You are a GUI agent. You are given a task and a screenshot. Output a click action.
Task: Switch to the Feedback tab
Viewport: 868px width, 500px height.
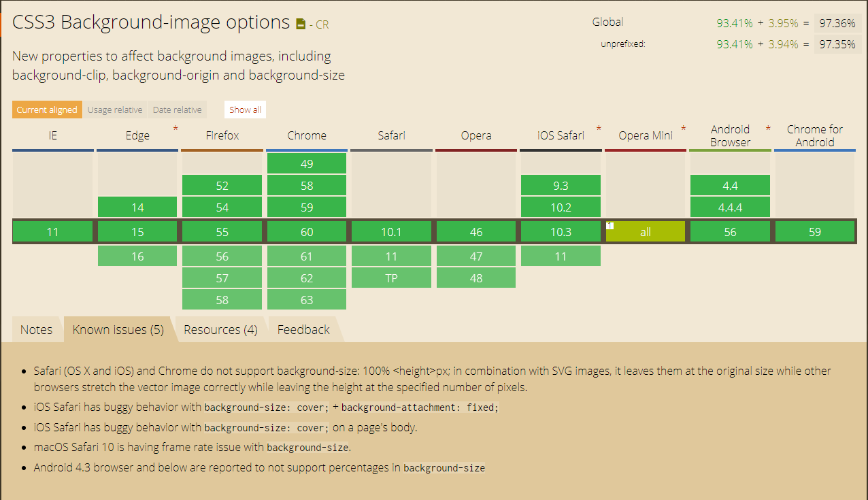(303, 329)
